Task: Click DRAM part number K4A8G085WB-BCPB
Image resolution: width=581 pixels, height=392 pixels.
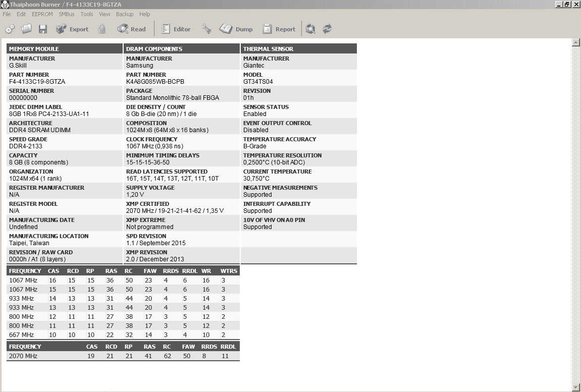Action: [155, 81]
